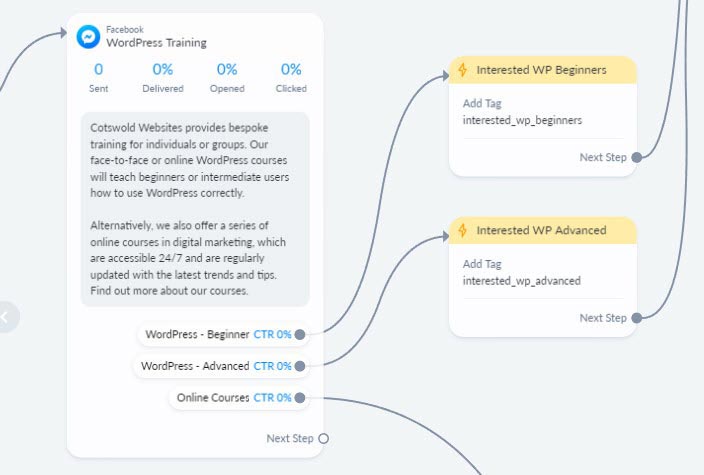Select the WordPress - Beginner button
The image size is (704, 475).
pos(196,334)
